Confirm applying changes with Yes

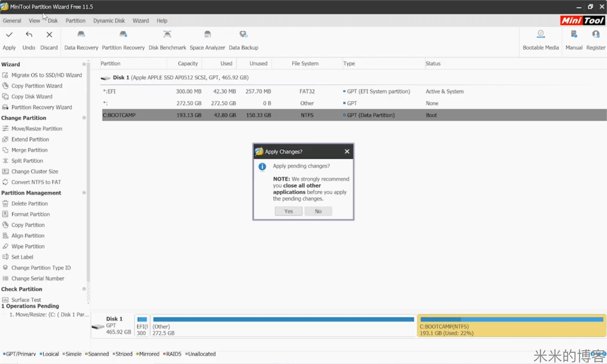[x=288, y=211]
